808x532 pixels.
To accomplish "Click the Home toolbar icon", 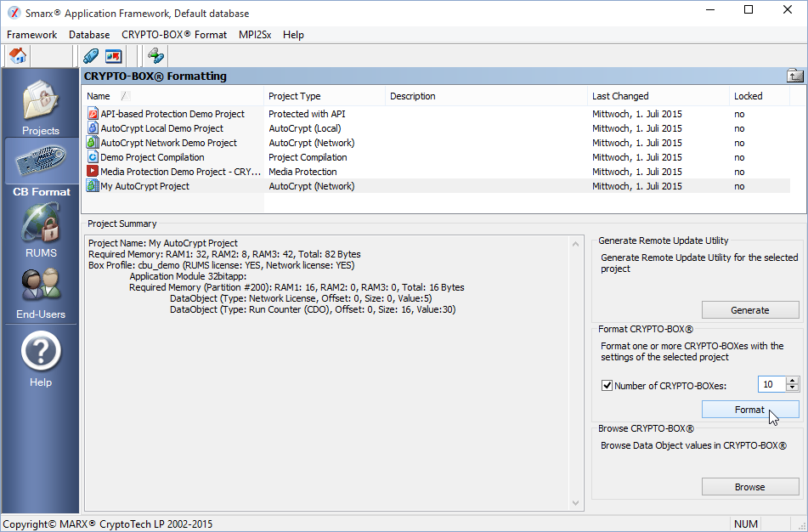I will (x=18, y=56).
